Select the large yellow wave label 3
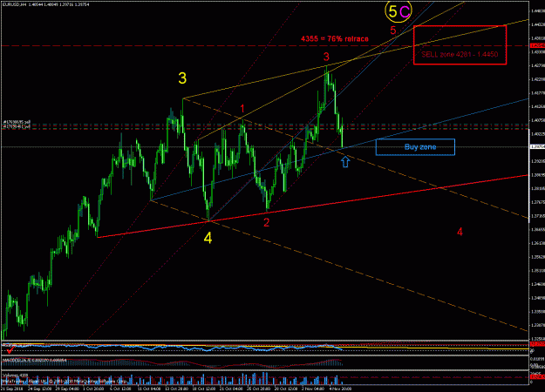This screenshot has height=392, width=545. (182, 78)
